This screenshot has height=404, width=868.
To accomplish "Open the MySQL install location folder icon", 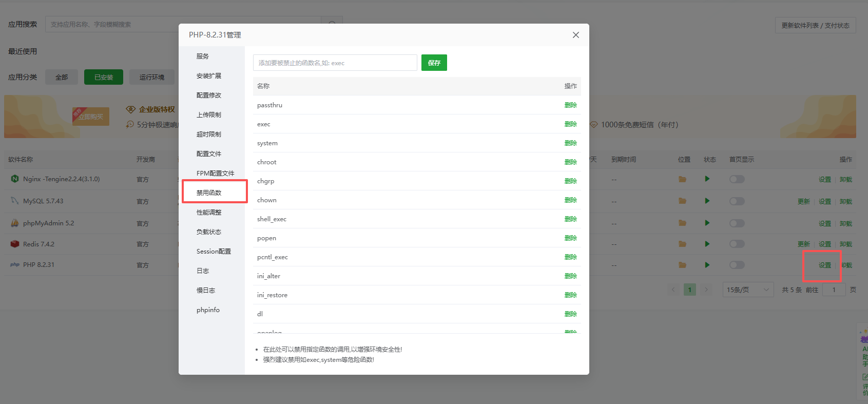I will [682, 201].
